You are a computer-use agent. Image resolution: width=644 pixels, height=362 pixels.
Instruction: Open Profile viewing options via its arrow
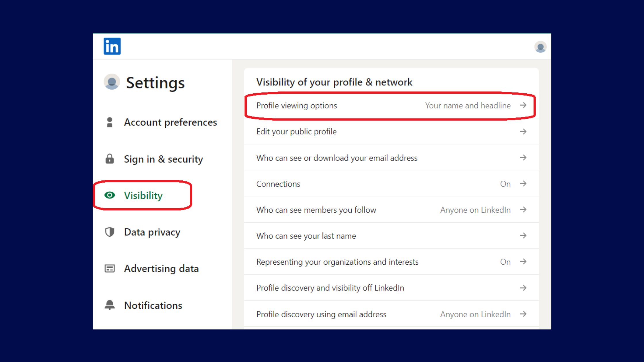524,105
